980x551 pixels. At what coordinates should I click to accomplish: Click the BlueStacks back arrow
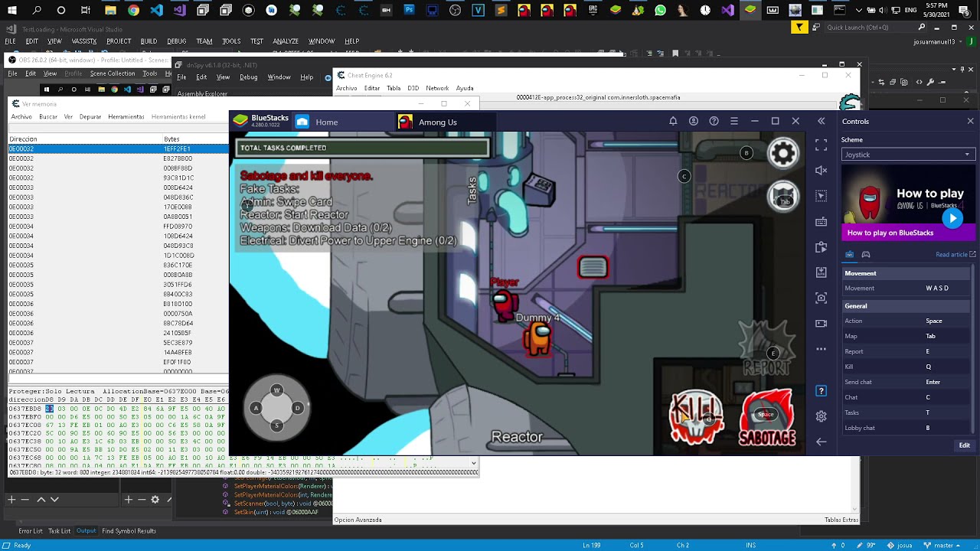point(822,442)
